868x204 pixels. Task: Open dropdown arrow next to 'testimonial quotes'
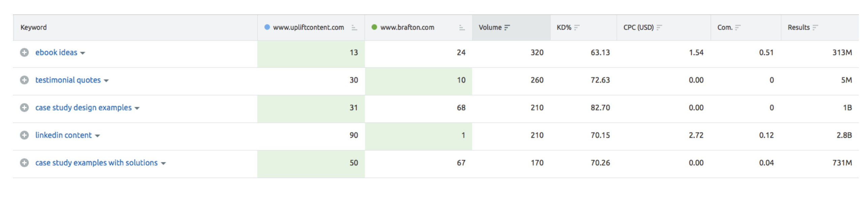click(x=106, y=81)
